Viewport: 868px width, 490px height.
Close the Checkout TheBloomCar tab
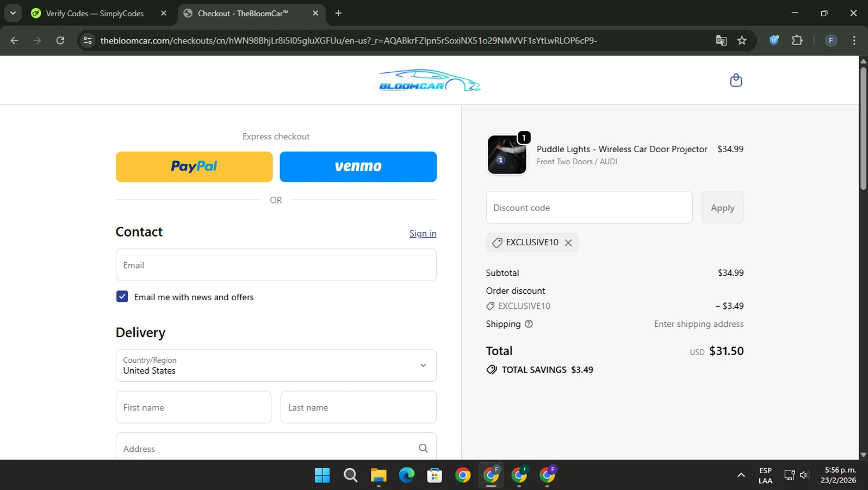coord(315,13)
